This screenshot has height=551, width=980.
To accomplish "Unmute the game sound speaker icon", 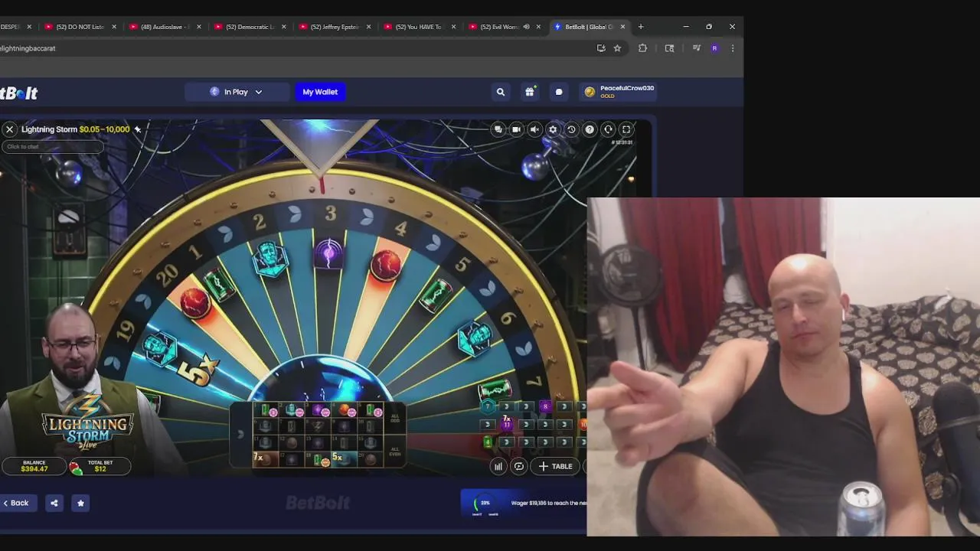I will (x=535, y=129).
